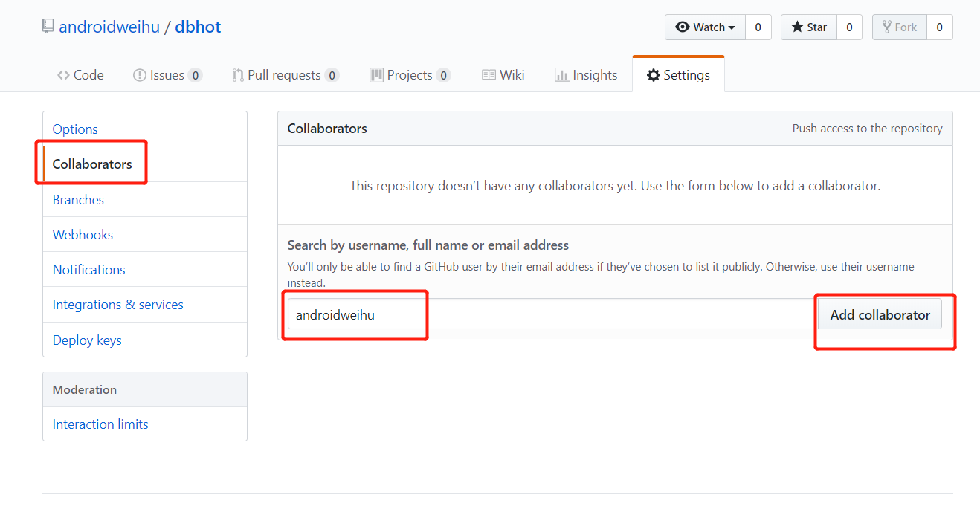Click the Star icon

pos(797,27)
